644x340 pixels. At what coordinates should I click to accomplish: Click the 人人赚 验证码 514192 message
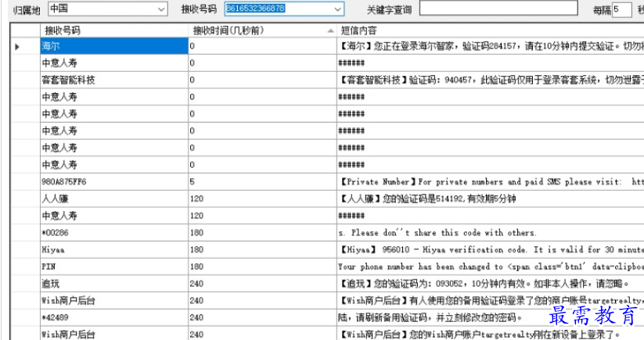point(491,199)
